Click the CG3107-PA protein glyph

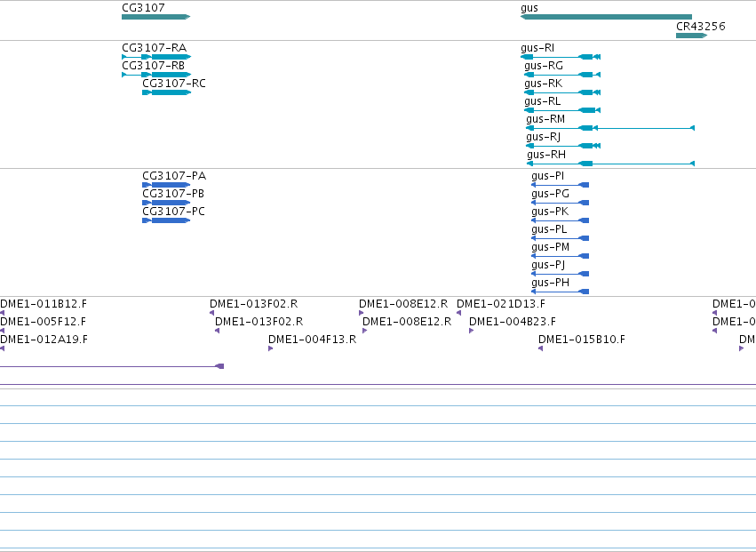(166, 185)
